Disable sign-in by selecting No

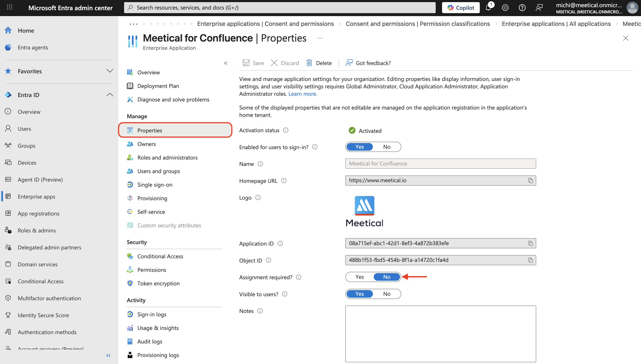click(x=386, y=147)
